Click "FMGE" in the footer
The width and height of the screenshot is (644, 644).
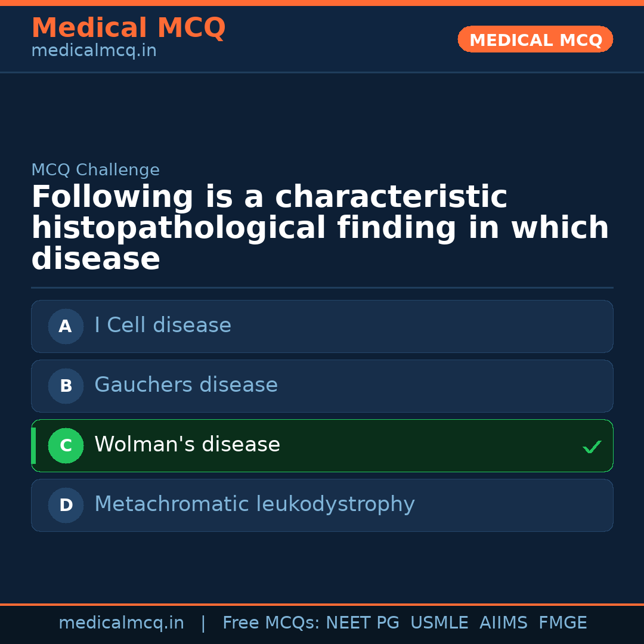coord(562,623)
